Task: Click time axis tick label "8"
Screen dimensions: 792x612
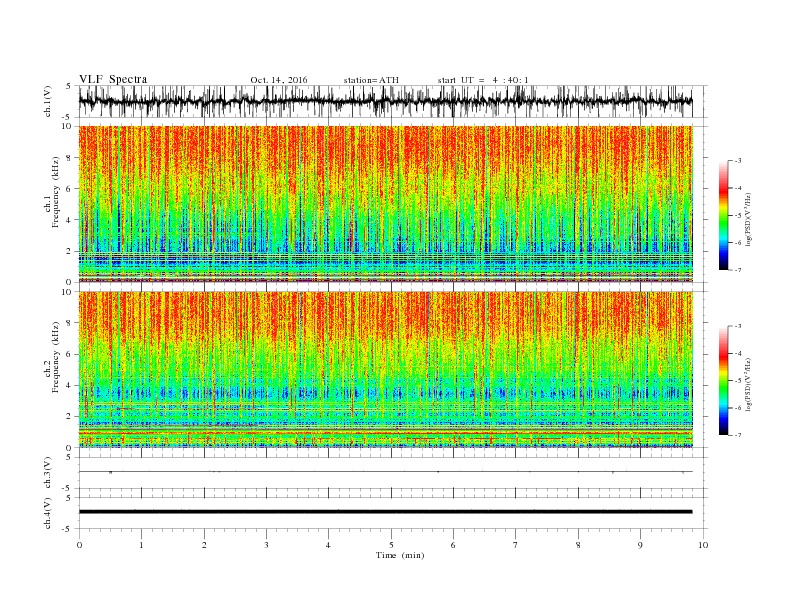Action: pyautogui.click(x=578, y=545)
